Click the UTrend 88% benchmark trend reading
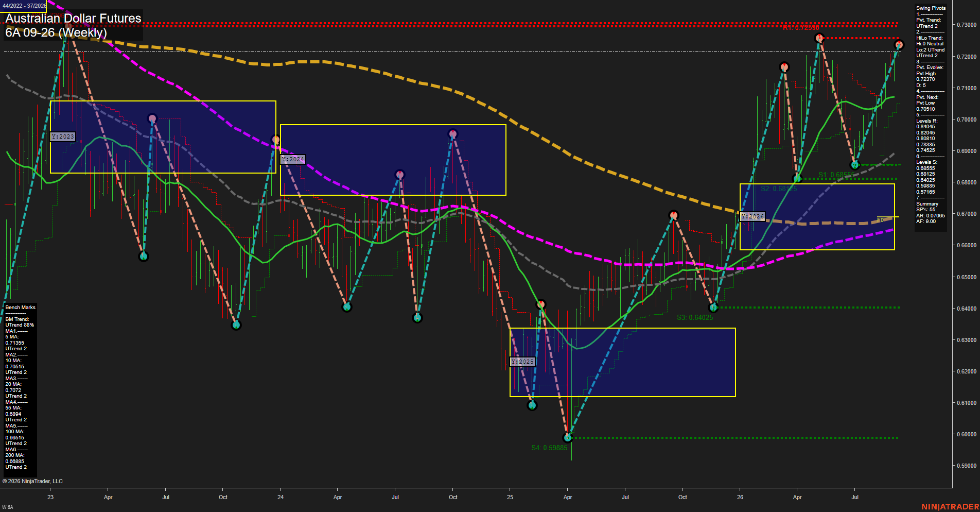 coord(20,325)
